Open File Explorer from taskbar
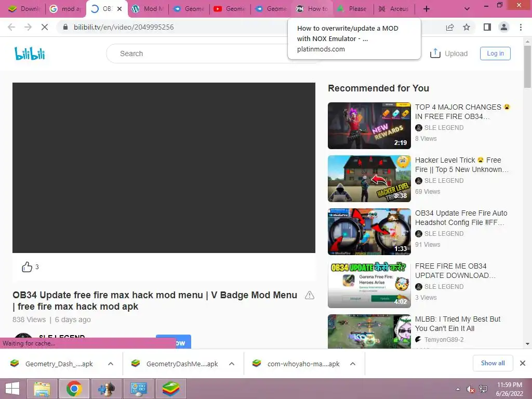The width and height of the screenshot is (532, 399). pos(42,389)
